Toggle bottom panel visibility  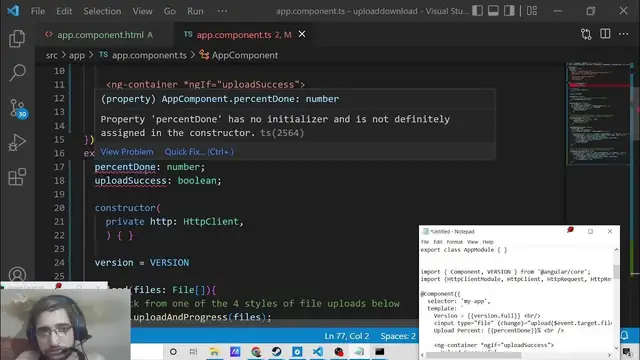click(x=493, y=11)
